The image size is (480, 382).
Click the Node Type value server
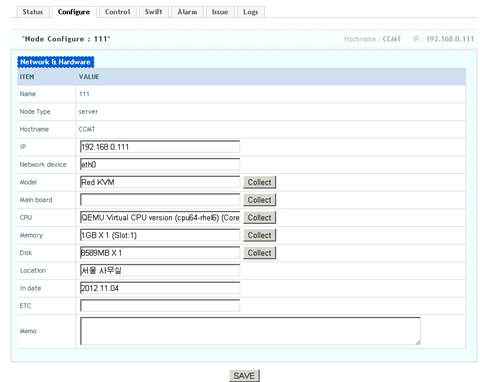click(x=88, y=112)
